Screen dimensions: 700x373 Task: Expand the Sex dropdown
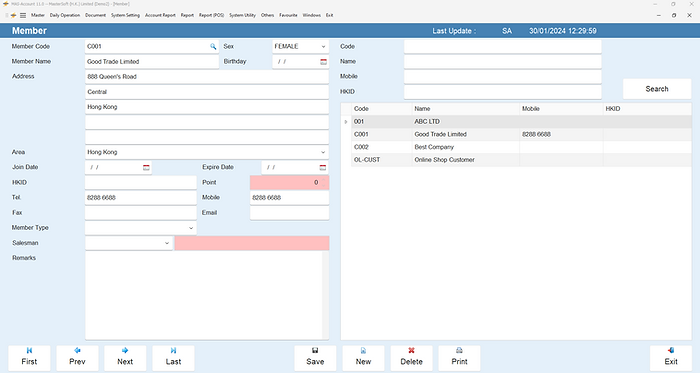click(323, 46)
